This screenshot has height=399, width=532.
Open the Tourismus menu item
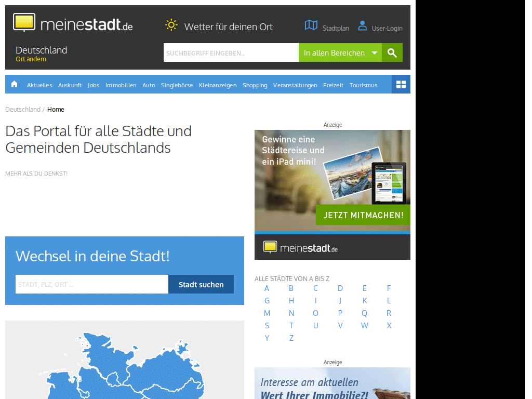[x=363, y=85]
